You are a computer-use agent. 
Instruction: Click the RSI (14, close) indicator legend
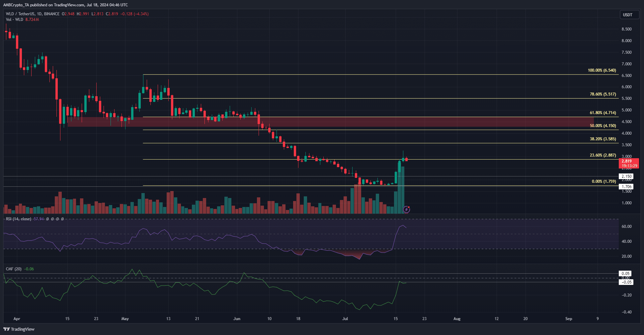(19, 219)
